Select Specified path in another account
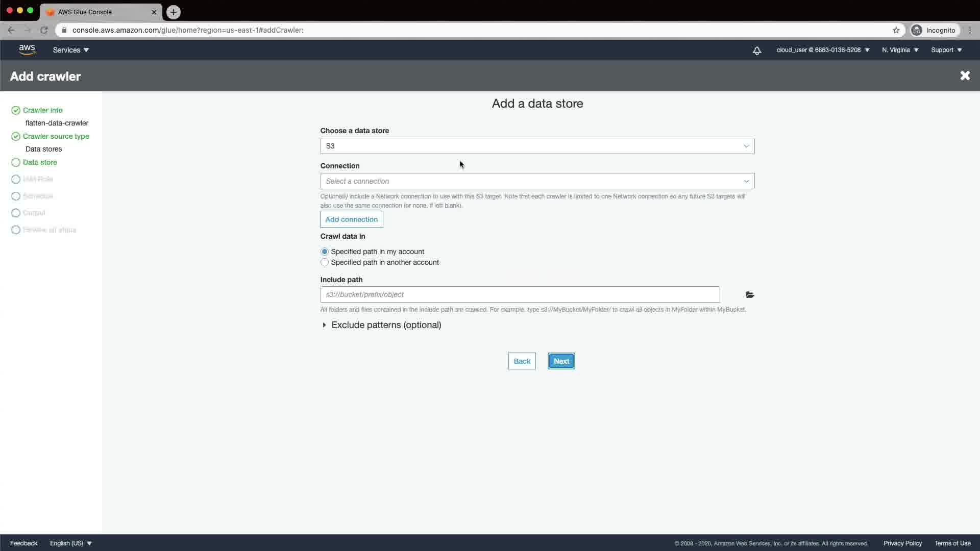This screenshot has width=980, height=551. pyautogui.click(x=325, y=262)
